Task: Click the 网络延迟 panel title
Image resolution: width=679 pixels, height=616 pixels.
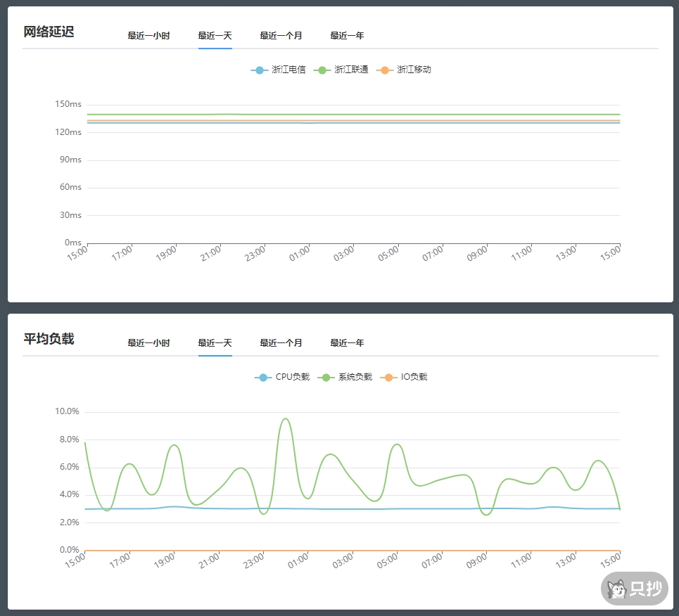Action: [x=49, y=32]
